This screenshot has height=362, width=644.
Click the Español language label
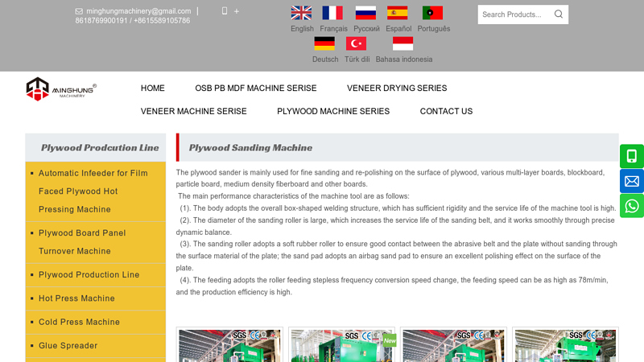tap(398, 29)
